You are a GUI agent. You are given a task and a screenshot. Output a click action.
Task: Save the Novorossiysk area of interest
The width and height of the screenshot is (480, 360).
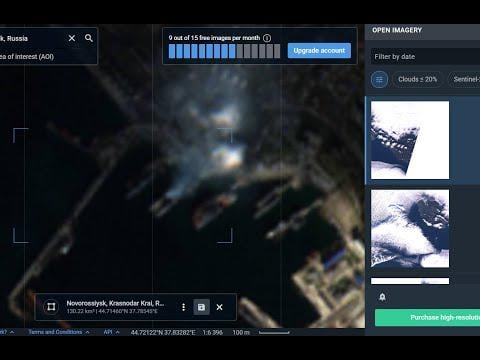[201, 307]
